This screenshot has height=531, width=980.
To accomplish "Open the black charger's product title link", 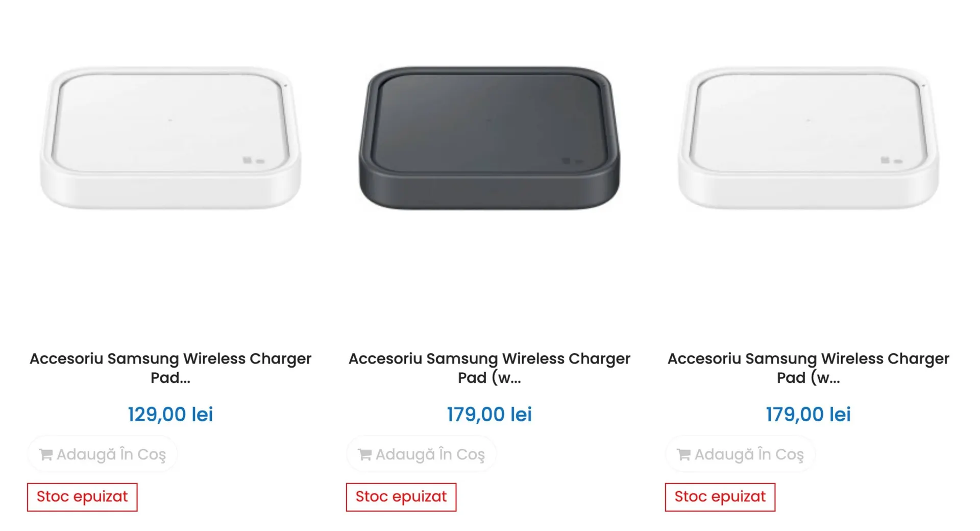I will click(489, 368).
